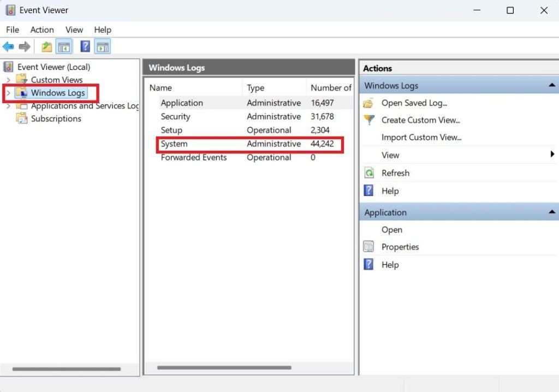Click the Refresh action

[x=395, y=173]
